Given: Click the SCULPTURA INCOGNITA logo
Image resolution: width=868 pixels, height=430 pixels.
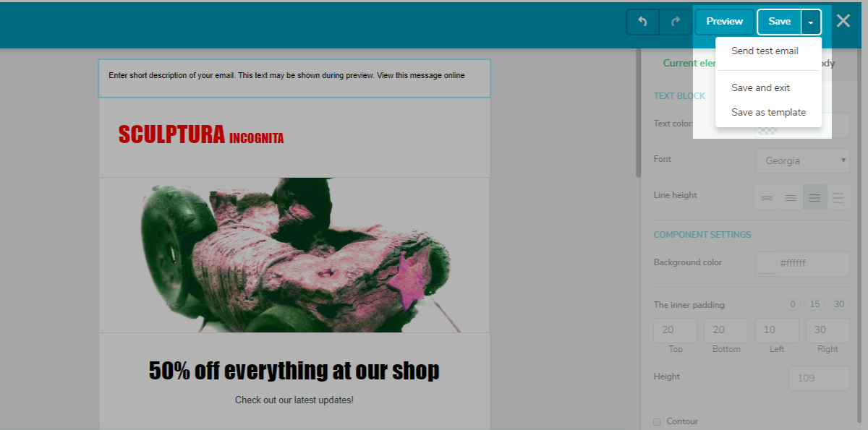Looking at the screenshot, I should (x=201, y=135).
